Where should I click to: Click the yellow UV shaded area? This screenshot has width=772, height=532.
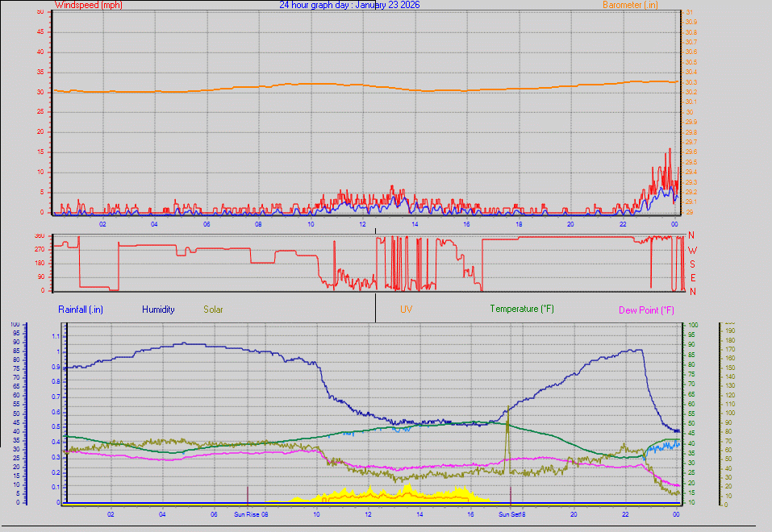(408, 495)
